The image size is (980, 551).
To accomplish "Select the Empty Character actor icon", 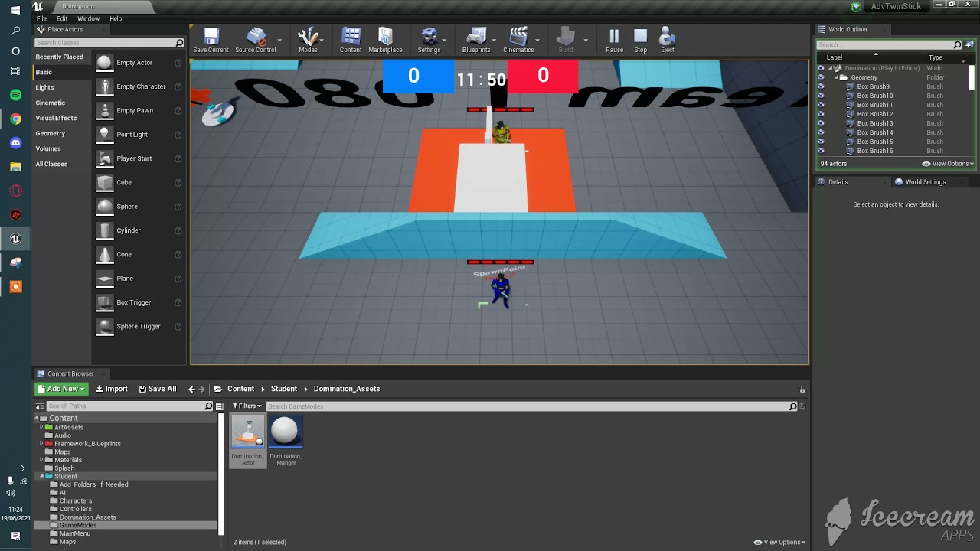I will (104, 86).
